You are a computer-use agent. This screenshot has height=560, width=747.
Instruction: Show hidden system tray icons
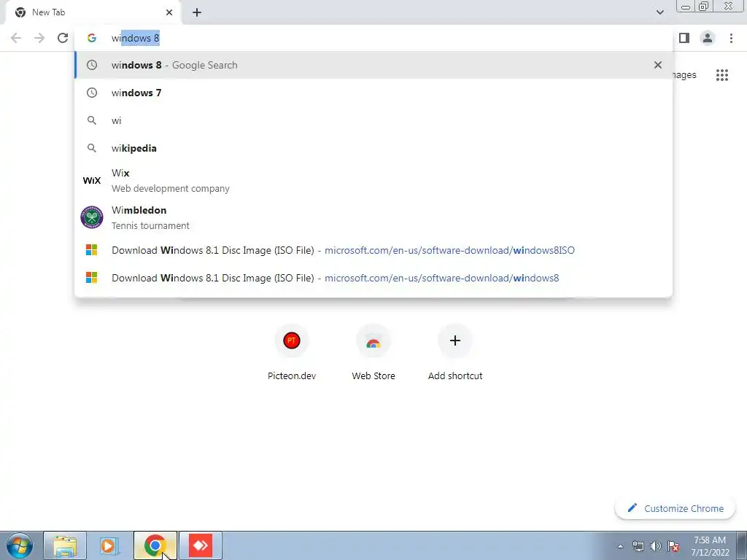(x=620, y=546)
